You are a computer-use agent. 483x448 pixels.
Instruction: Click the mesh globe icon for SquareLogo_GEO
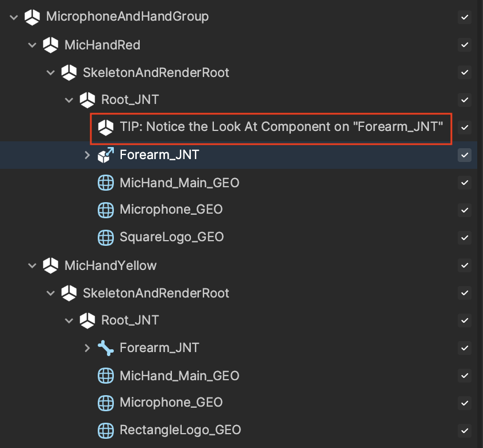click(x=106, y=238)
